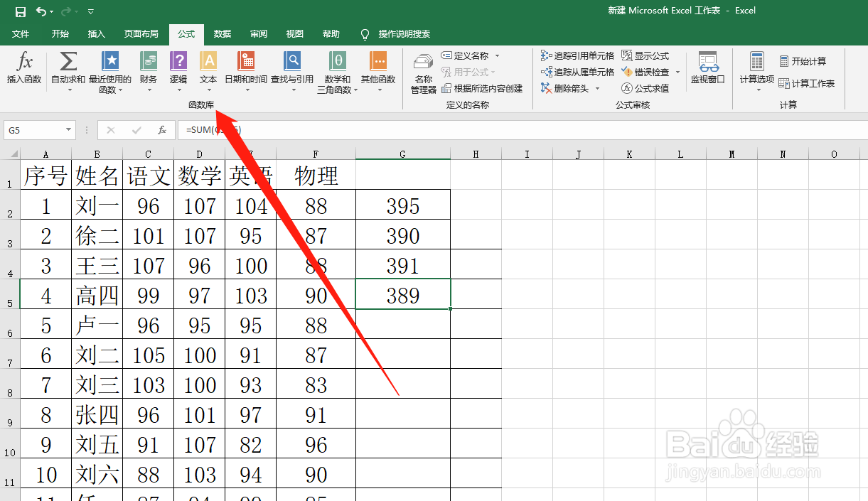Open the 查找与引用 functions icon
Screen dimensions: 868x501
pyautogui.click(x=291, y=62)
